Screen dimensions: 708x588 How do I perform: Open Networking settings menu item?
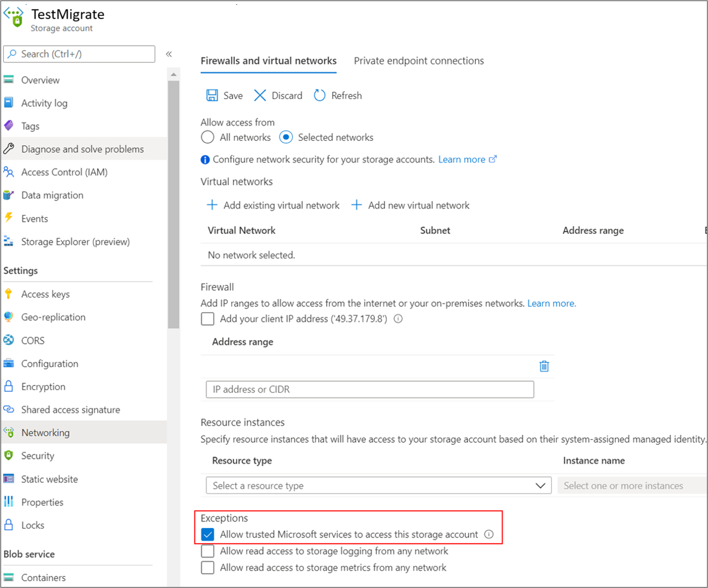click(84, 432)
